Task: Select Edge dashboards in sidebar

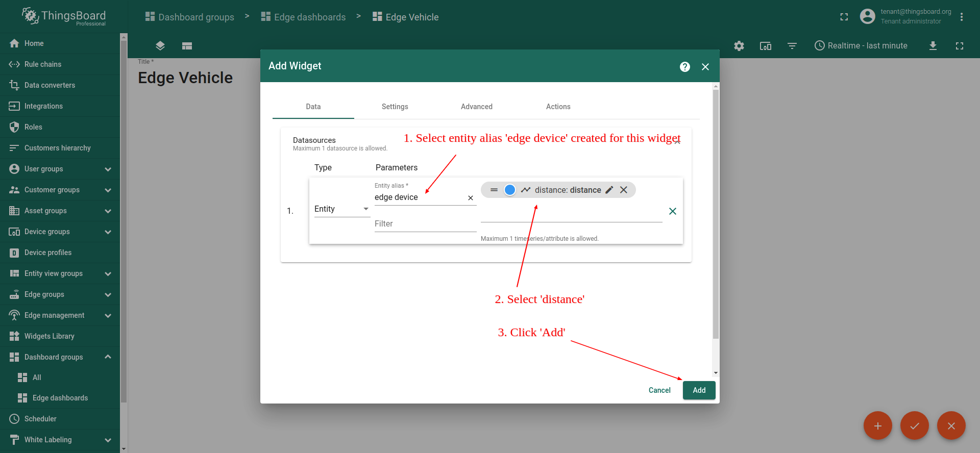Action: (x=60, y=398)
